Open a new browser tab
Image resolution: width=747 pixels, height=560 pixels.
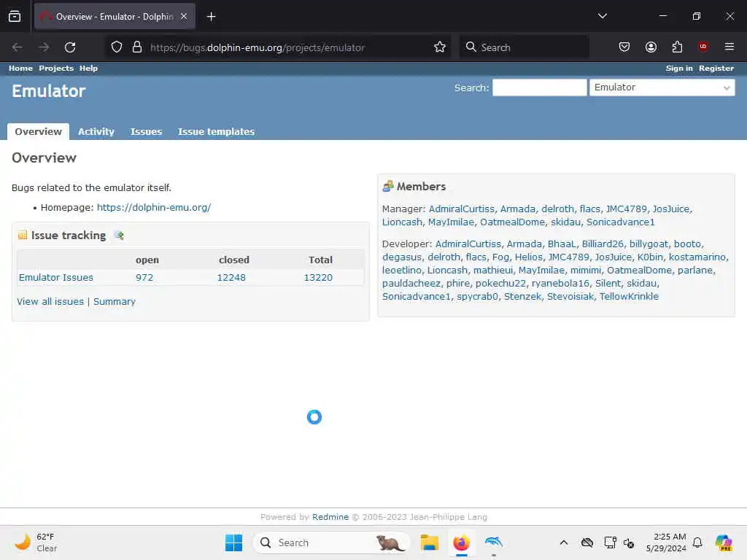[211, 17]
